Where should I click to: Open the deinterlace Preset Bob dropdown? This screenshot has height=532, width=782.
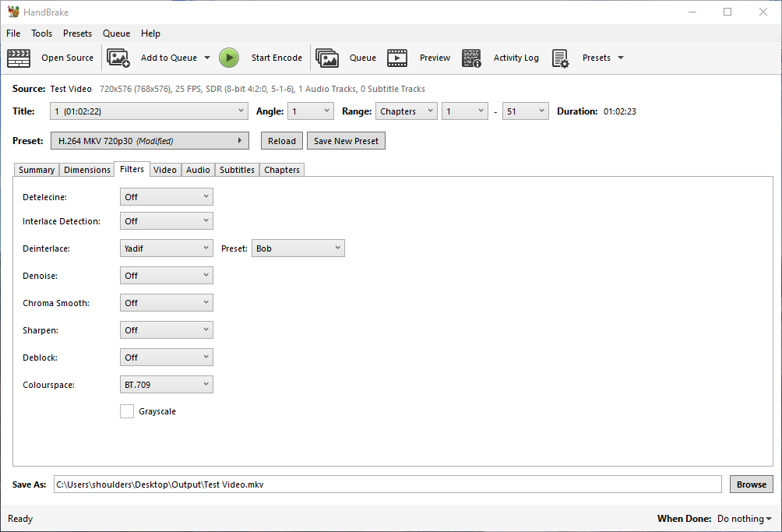point(298,248)
